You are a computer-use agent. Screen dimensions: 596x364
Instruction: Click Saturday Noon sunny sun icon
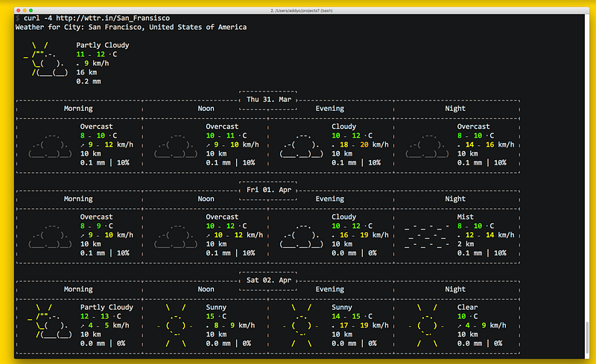(x=177, y=325)
